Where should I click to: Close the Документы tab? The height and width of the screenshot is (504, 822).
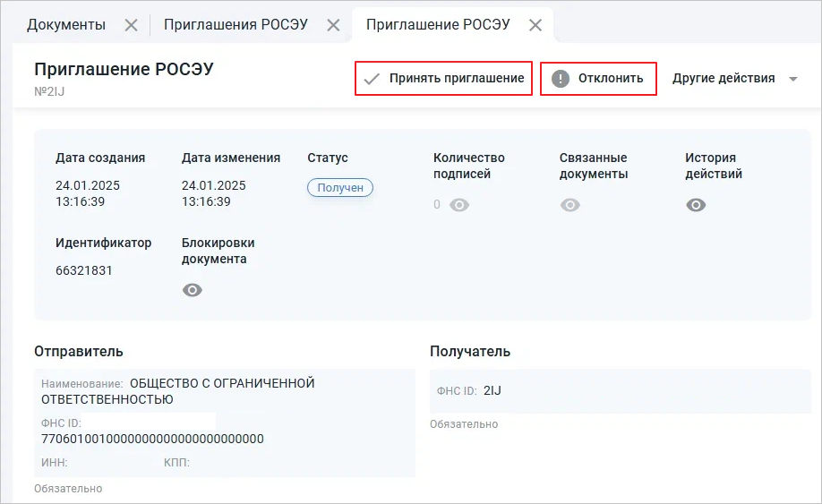tap(131, 25)
